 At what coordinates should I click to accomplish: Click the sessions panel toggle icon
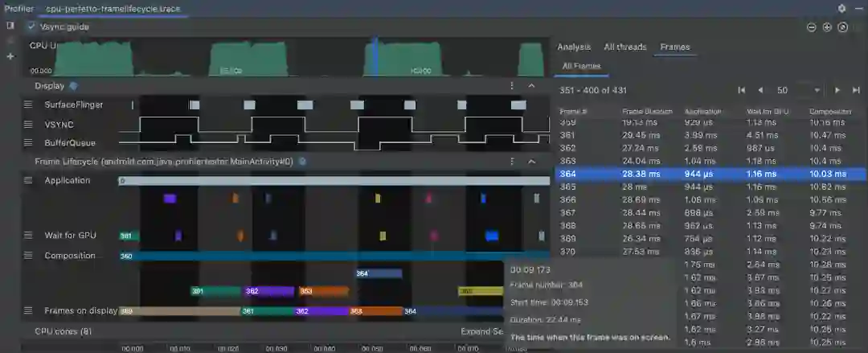[x=10, y=26]
